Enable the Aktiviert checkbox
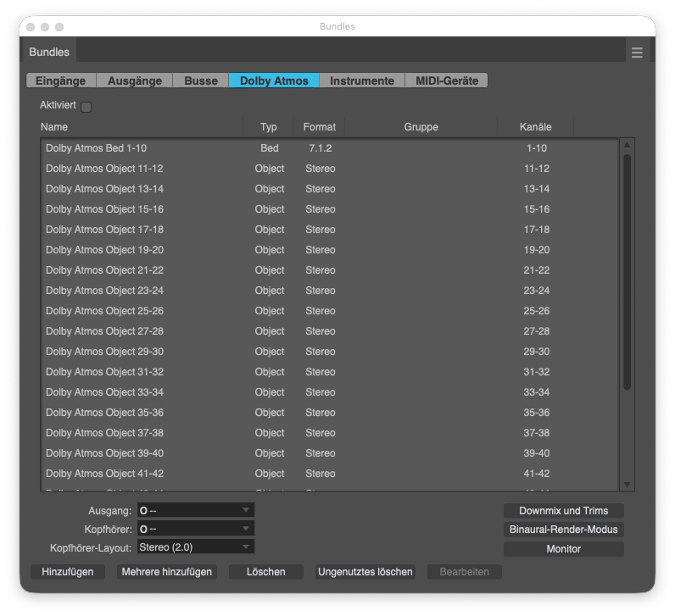This screenshot has width=675, height=616. 86,107
